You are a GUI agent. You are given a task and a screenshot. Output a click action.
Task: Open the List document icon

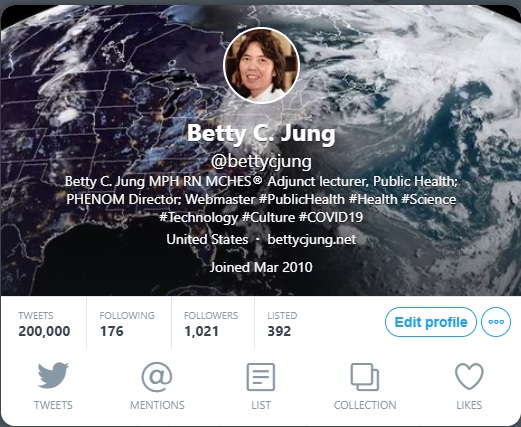click(261, 377)
